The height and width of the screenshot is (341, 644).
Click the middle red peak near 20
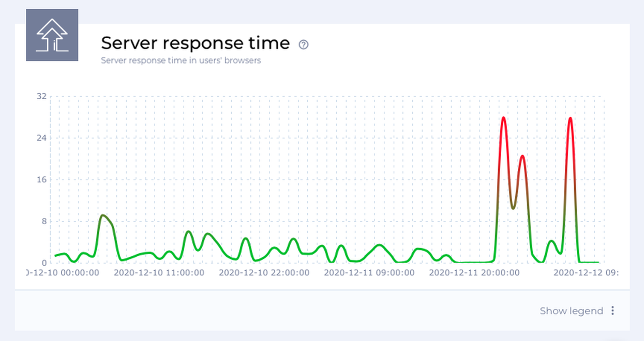point(522,156)
